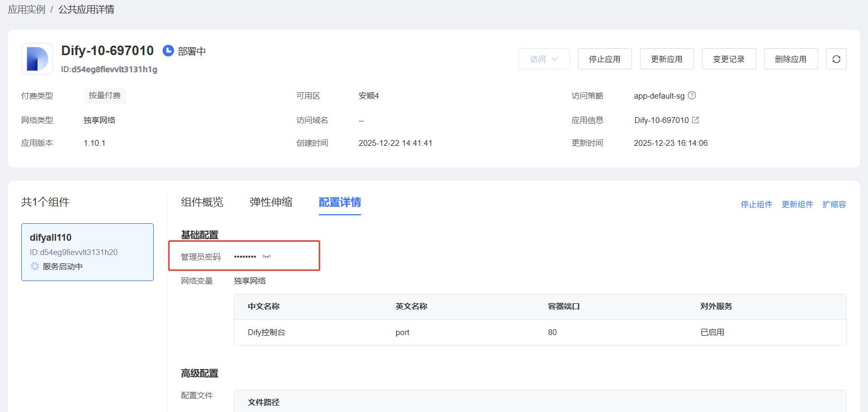This screenshot has width=868, height=412.
Task: Go to 应用实例 in breadcrumb
Action: point(27,10)
